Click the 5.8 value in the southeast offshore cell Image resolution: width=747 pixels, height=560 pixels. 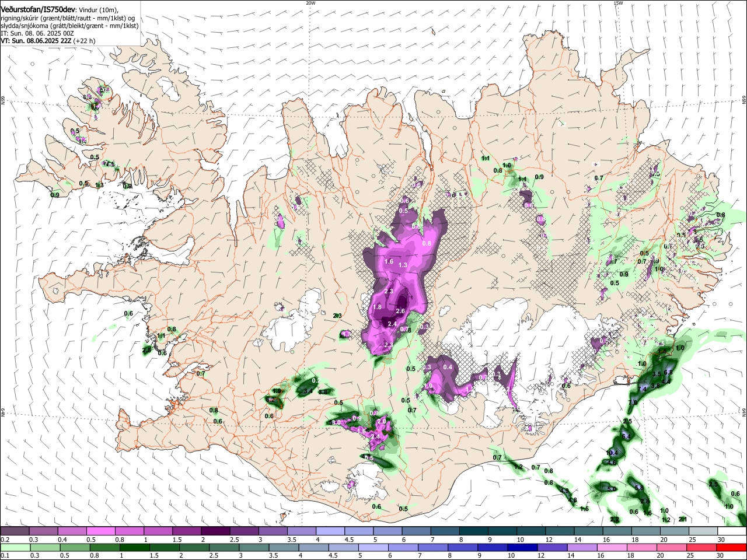tap(638, 488)
